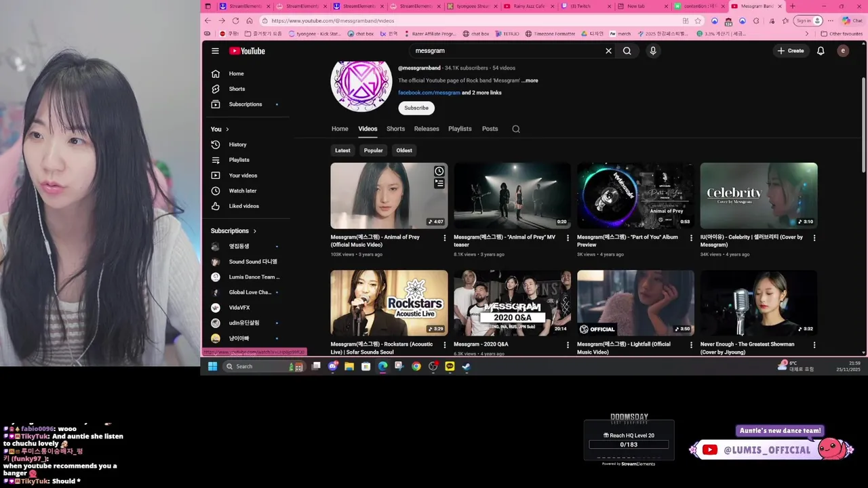Screen dimensions: 868x488
Task: Click the Messgram channel avatar
Action: [x=361, y=82]
